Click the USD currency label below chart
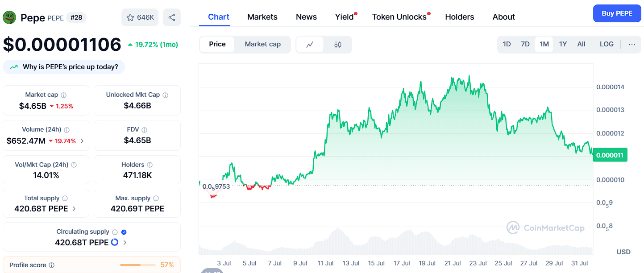 click(x=623, y=252)
